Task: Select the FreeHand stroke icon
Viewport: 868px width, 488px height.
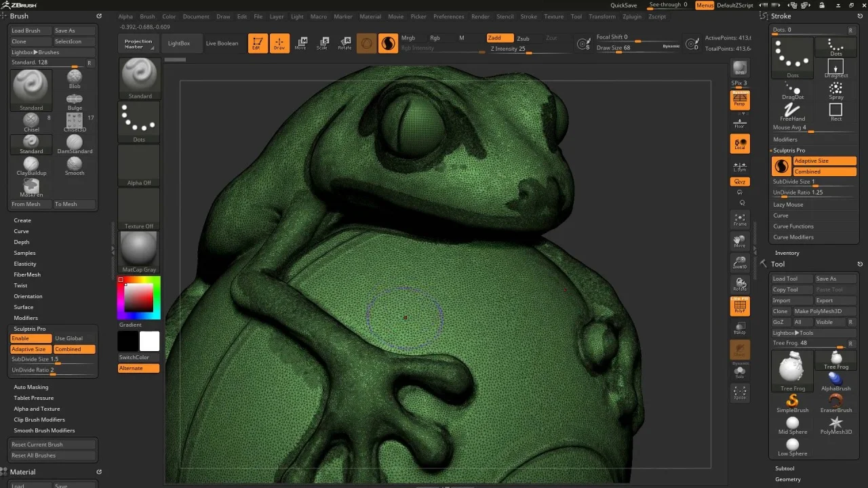Action: click(792, 111)
